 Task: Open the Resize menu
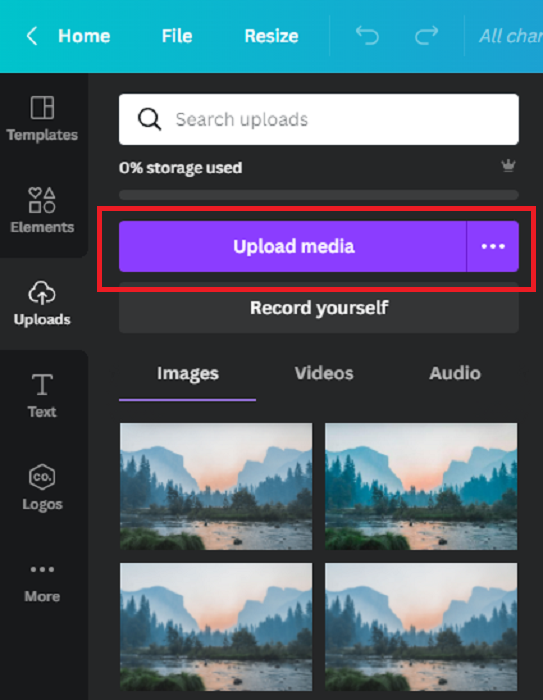click(271, 36)
